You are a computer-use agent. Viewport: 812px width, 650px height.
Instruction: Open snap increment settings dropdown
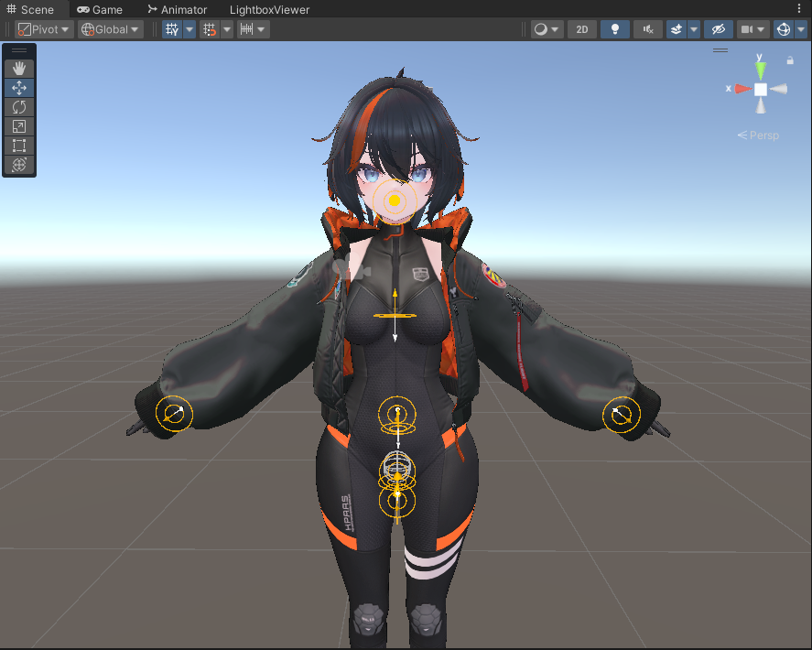[261, 29]
